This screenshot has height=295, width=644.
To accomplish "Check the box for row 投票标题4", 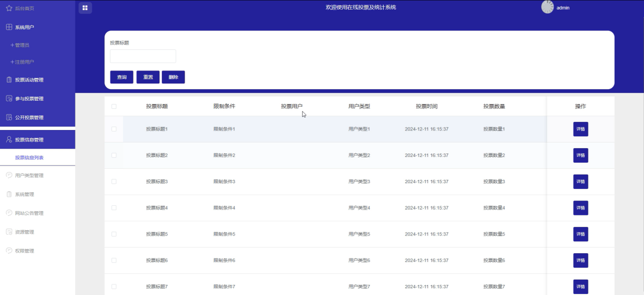I will point(114,208).
